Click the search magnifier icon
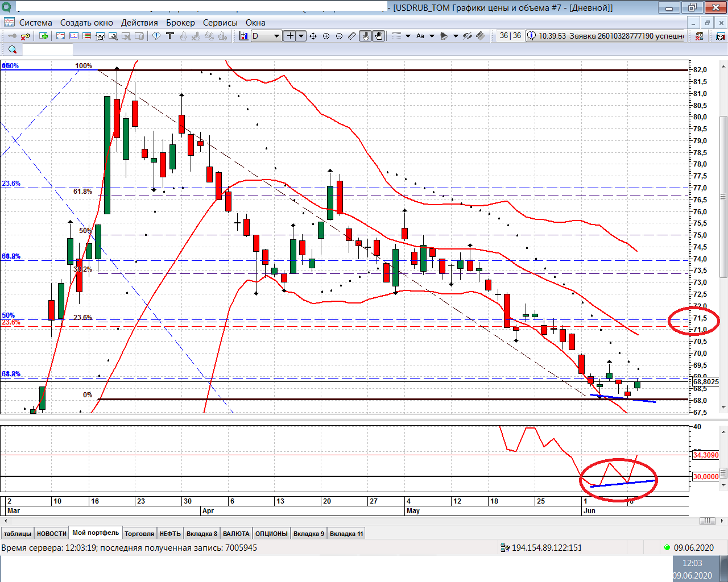Viewport: 728px width, 582px height. point(13,49)
